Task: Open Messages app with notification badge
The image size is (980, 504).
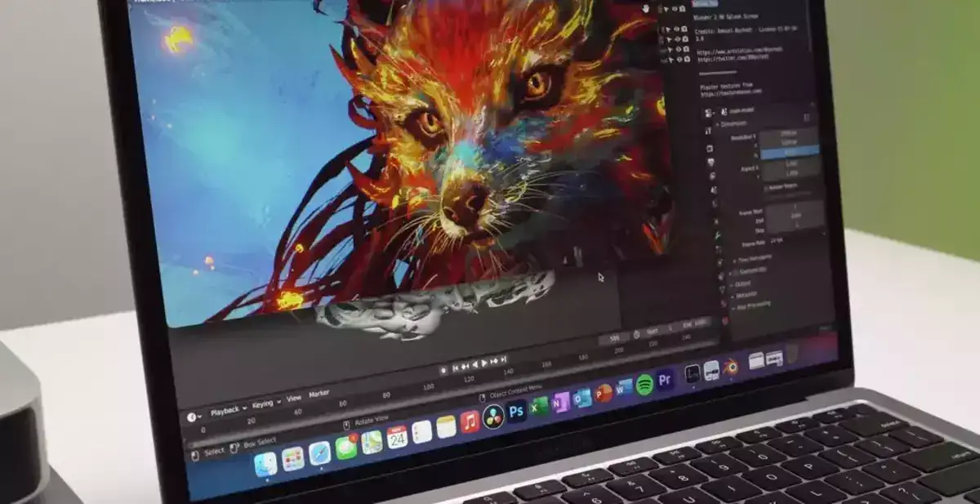Action: (346, 447)
